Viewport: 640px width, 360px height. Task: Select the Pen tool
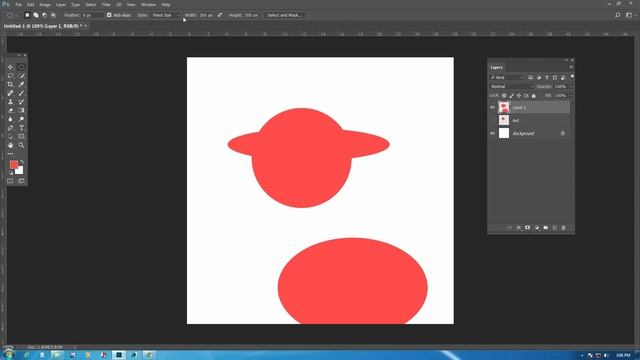(x=11, y=128)
